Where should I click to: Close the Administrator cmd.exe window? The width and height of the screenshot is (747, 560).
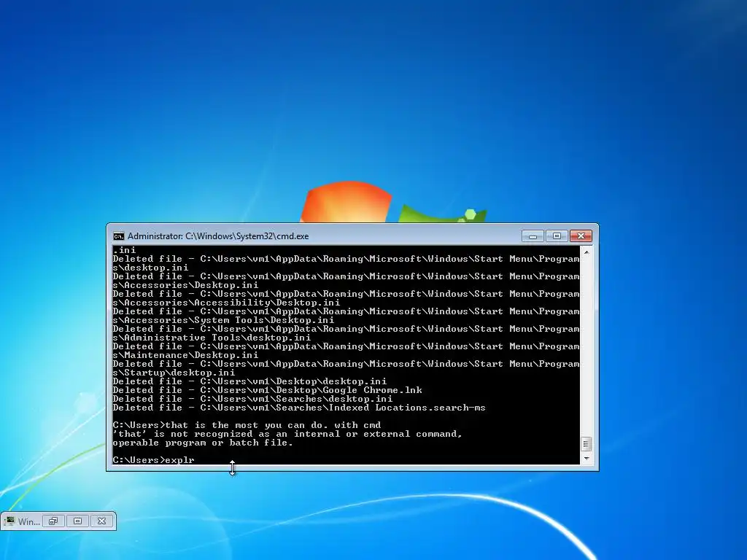coord(581,236)
